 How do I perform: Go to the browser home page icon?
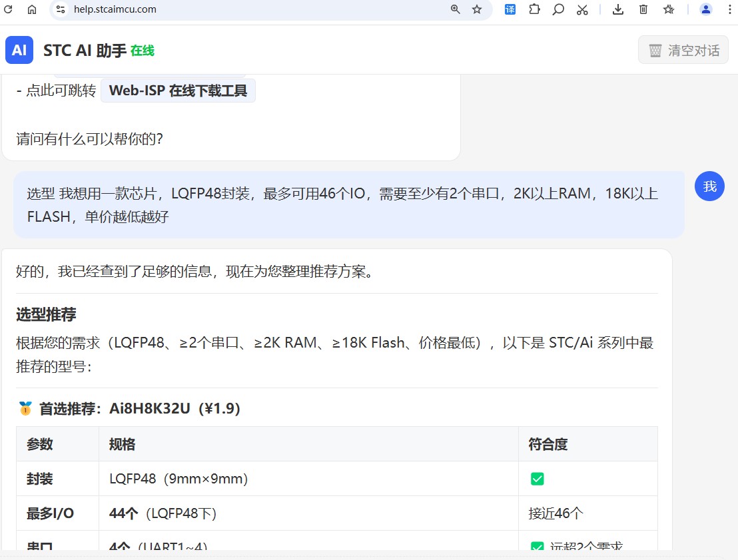pyautogui.click(x=31, y=9)
